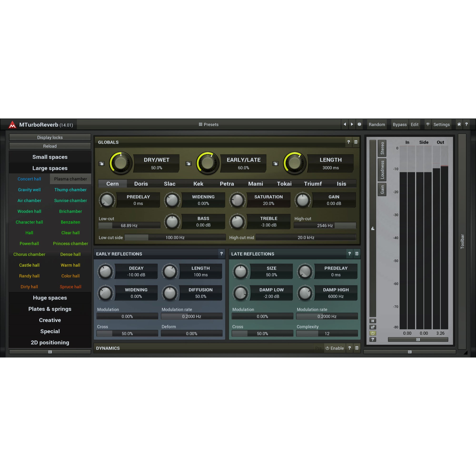This screenshot has width=476, height=476.
Task: Select the Kek tab
Action: pyautogui.click(x=198, y=183)
